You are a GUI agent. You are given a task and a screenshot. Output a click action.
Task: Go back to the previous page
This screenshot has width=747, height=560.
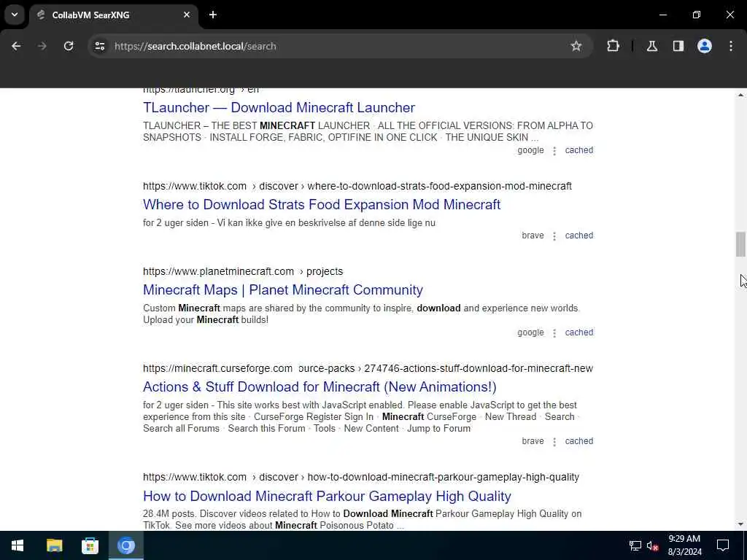point(16,46)
